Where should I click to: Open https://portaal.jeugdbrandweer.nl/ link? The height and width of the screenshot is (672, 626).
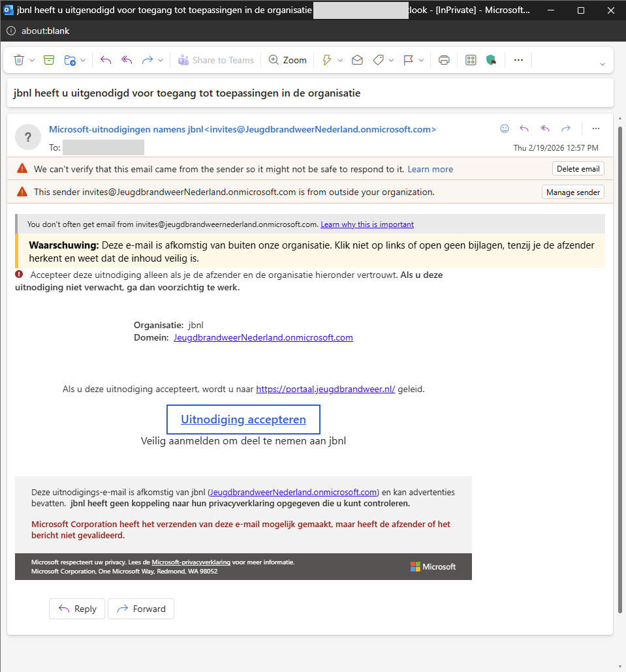326,389
